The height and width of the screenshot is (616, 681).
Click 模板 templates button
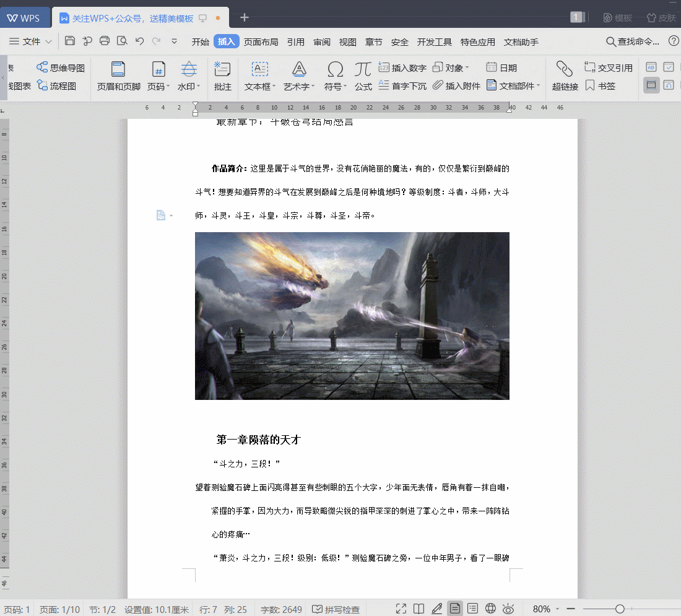(x=618, y=18)
